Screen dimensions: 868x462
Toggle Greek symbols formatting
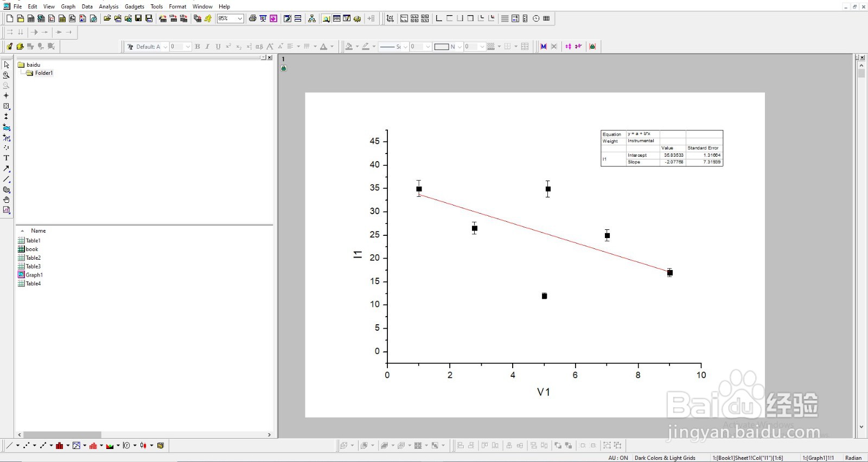point(259,47)
